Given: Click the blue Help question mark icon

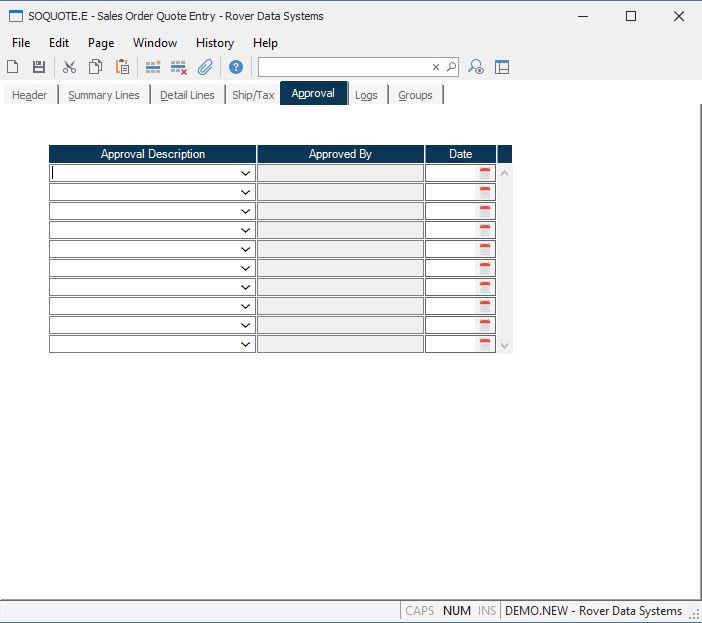Looking at the screenshot, I should coord(236,67).
